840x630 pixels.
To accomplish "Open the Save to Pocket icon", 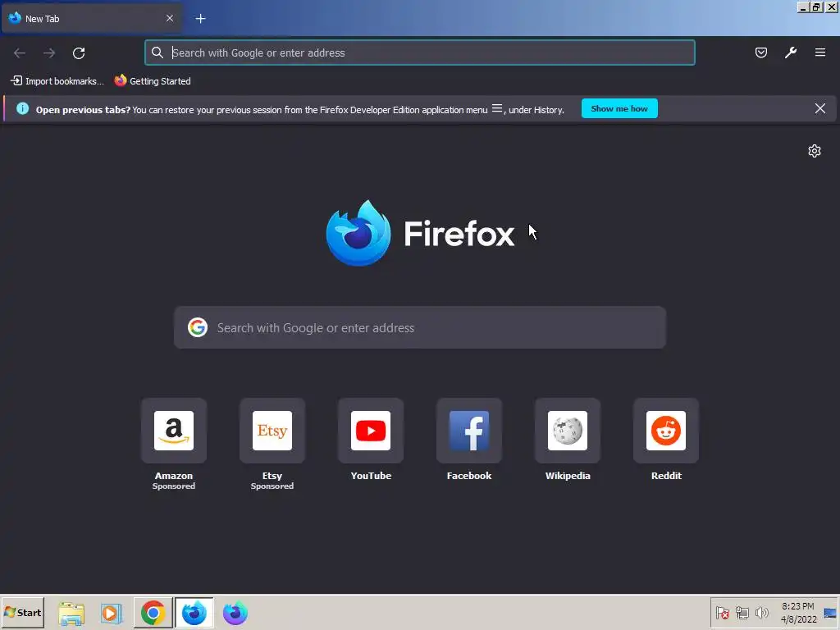I will pyautogui.click(x=760, y=52).
